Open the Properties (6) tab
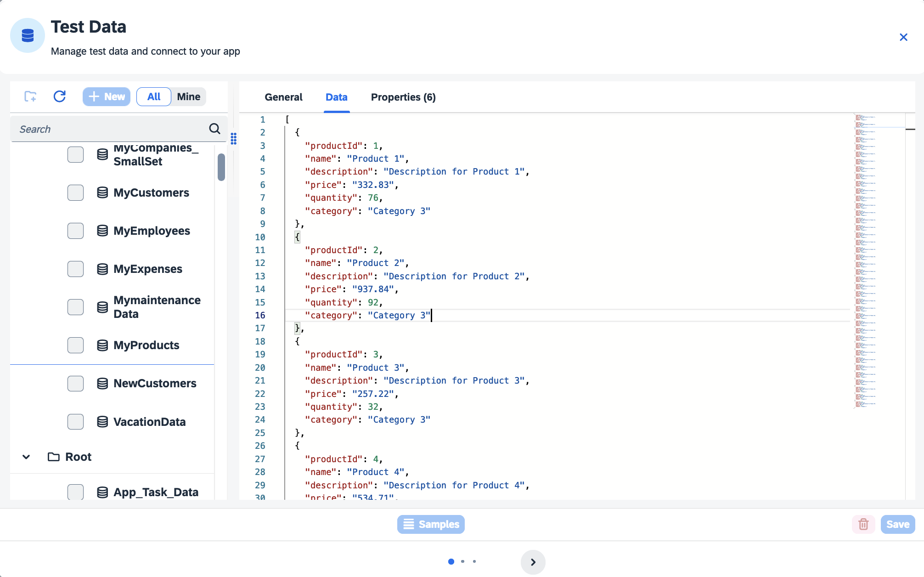 403,97
